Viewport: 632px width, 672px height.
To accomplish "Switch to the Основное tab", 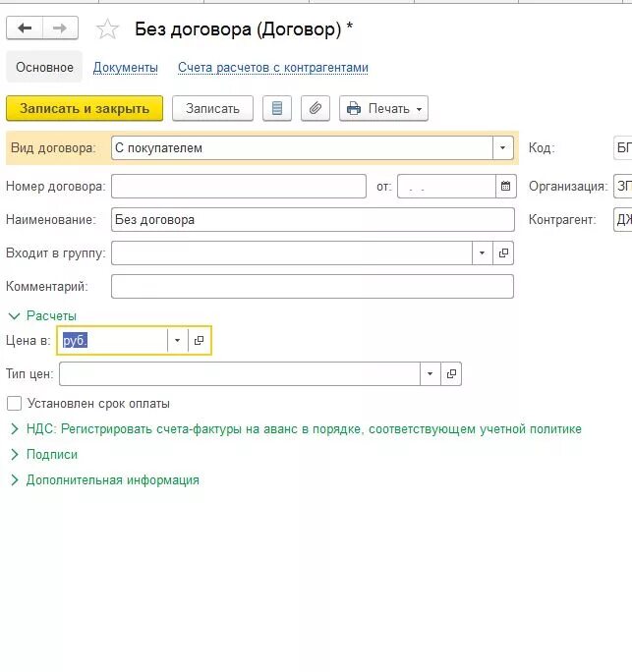I will (44, 67).
